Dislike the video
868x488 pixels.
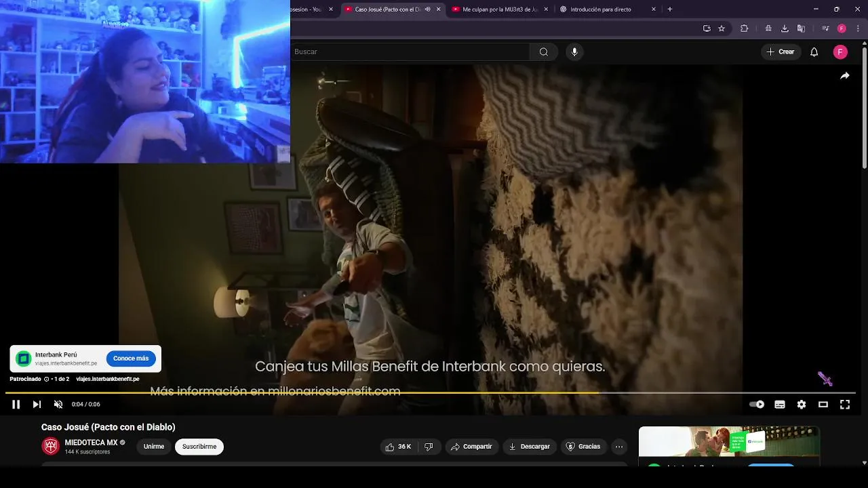coord(429,447)
